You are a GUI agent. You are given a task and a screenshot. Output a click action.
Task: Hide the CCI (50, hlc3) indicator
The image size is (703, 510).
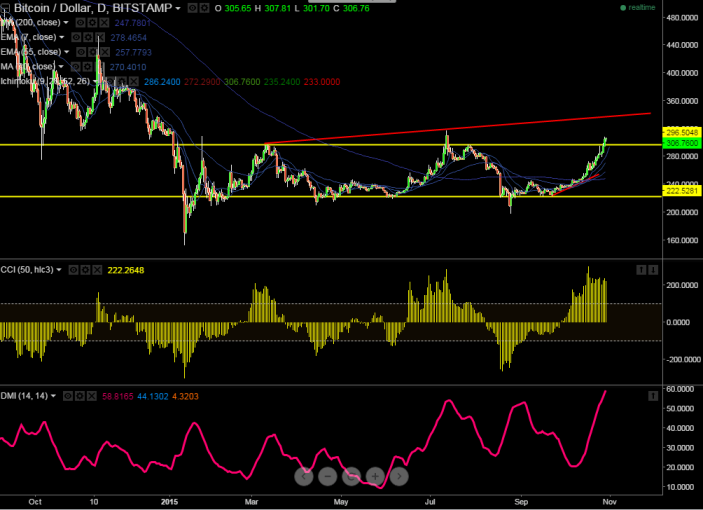point(74,270)
